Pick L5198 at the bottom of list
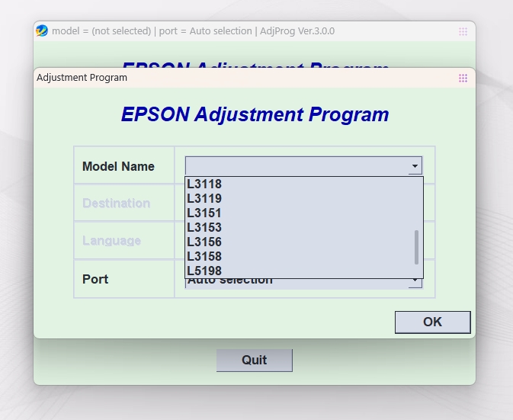Screen dimensions: 513x420 coord(304,271)
